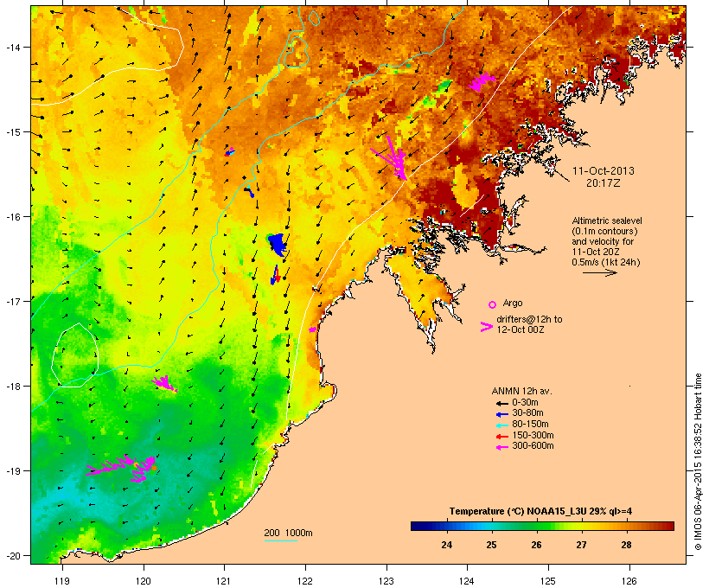Click the black 0-30m legend arrow
The image size is (709, 588).
[x=501, y=403]
